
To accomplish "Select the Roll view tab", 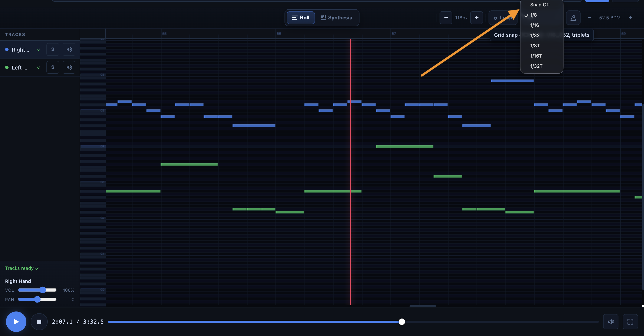I will [301, 18].
